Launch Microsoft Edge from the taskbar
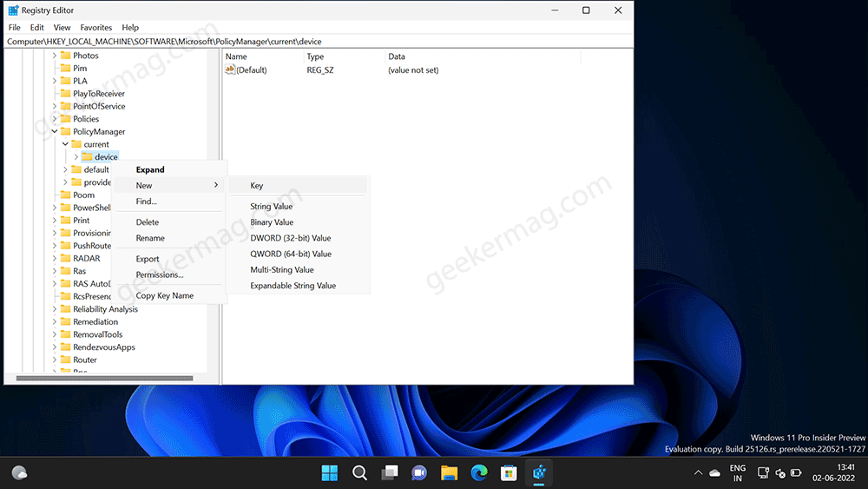Viewport: 868px width, 489px height. (x=479, y=473)
